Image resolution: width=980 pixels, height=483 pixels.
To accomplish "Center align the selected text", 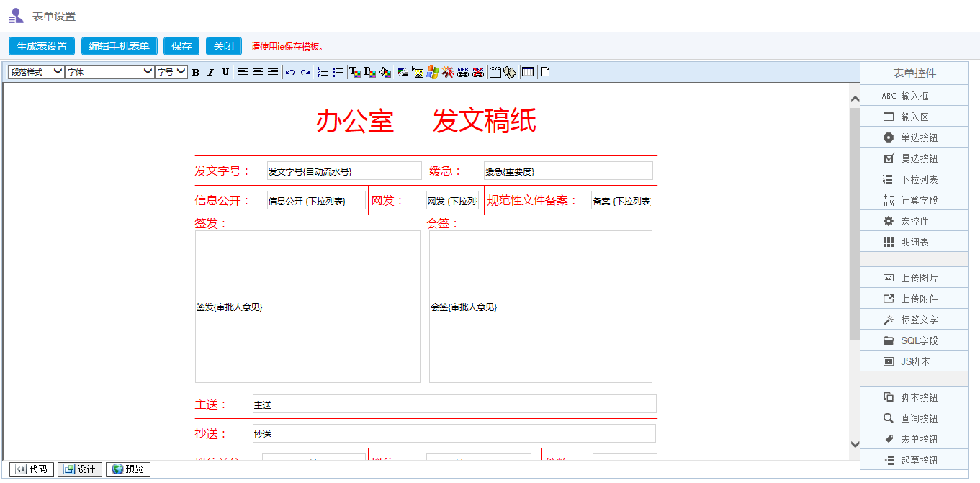I will click(258, 72).
